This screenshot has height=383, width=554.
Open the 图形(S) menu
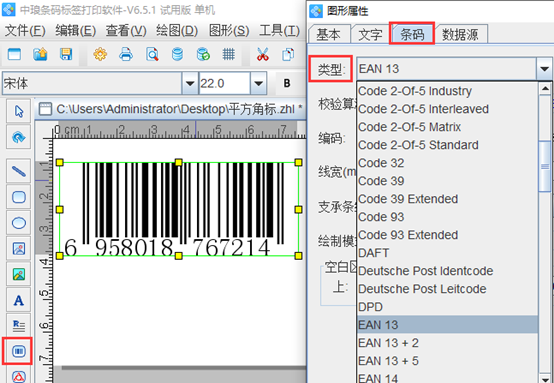coord(229,31)
